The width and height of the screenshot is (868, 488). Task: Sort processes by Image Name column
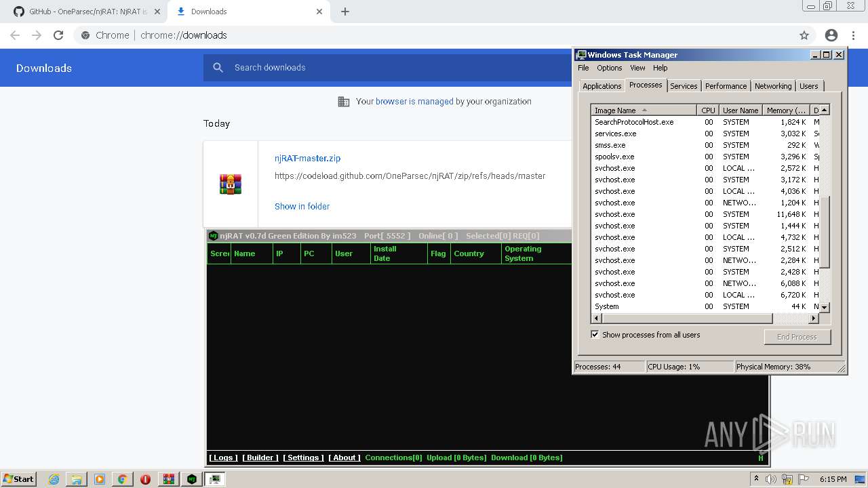[x=644, y=110]
